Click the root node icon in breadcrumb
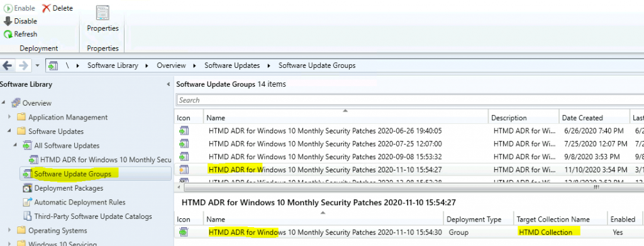The width and height of the screenshot is (644, 246). point(53,65)
